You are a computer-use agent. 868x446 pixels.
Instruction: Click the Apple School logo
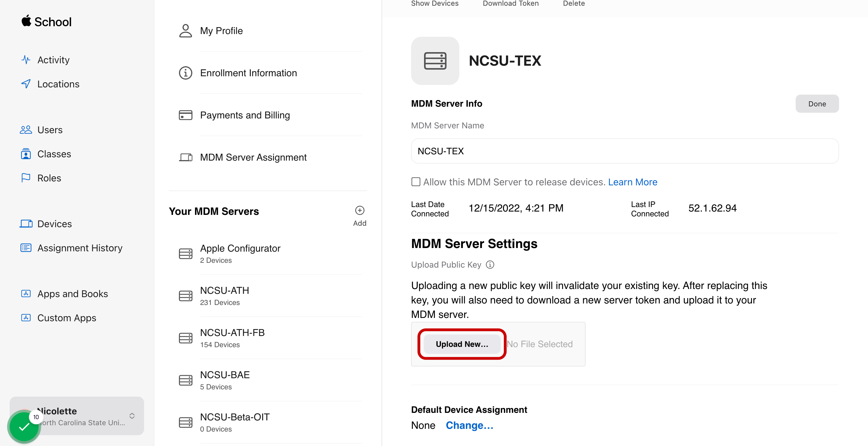[x=46, y=22]
